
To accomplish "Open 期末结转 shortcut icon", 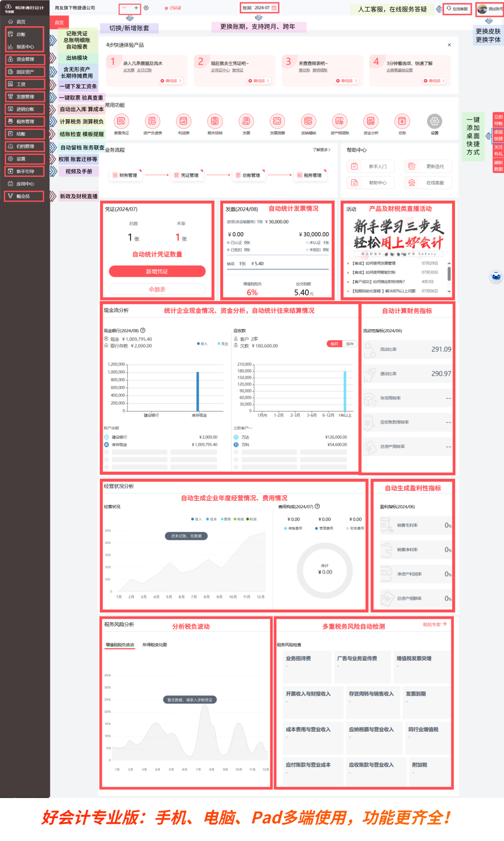I will click(215, 121).
